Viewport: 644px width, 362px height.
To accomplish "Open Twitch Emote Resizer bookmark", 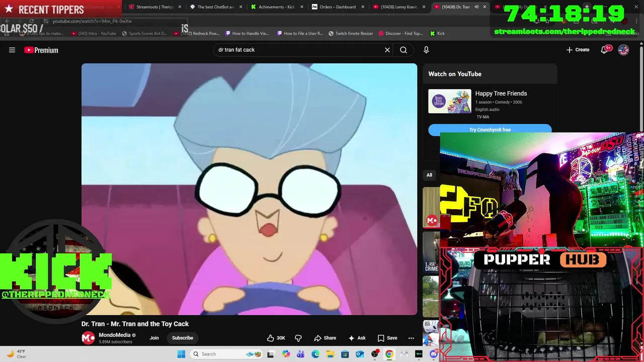I will coord(351,33).
